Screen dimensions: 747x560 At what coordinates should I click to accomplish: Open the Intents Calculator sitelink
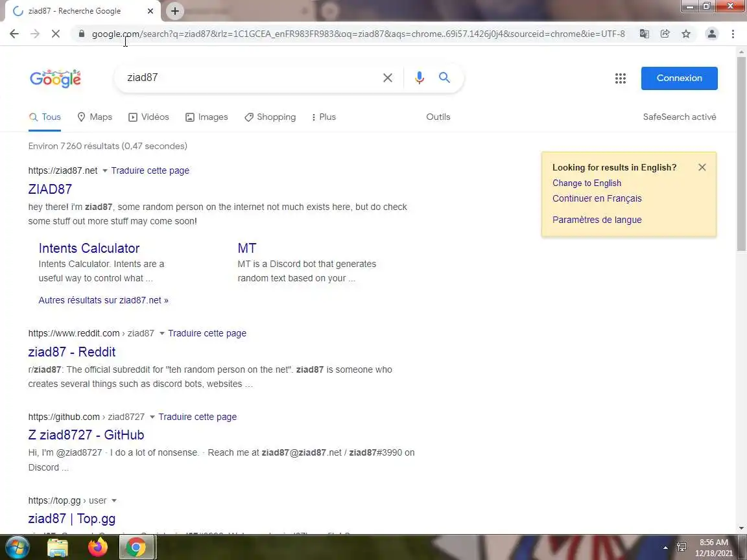pos(89,248)
